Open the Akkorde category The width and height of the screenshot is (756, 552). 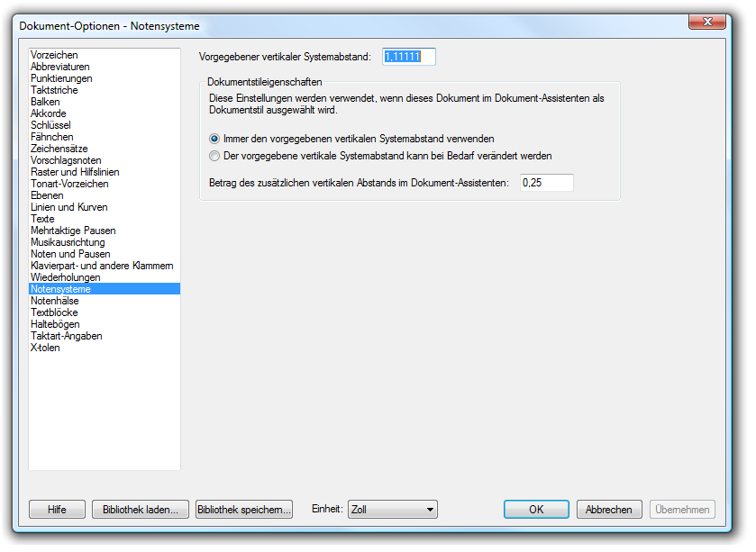coord(105,113)
